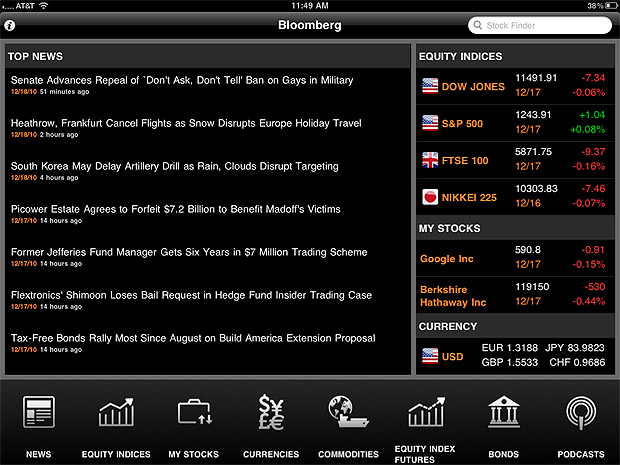Viewport: 620px width, 465px height.
Task: Open the Commodities globe and ship icon
Action: (x=348, y=412)
